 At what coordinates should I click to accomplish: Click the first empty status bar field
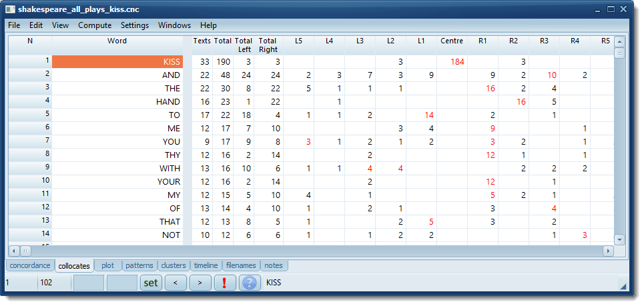click(x=88, y=283)
